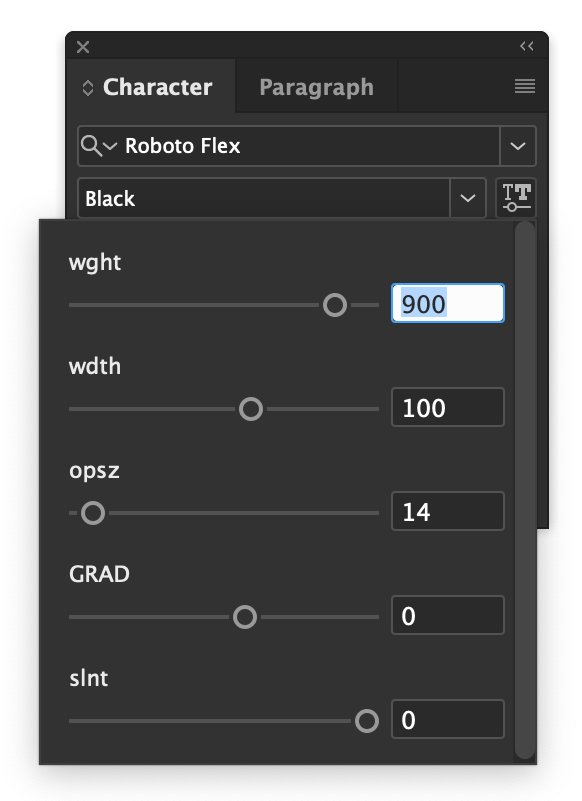Screen dimensions: 582x801
Task: Close the Character panel
Action: 82,46
